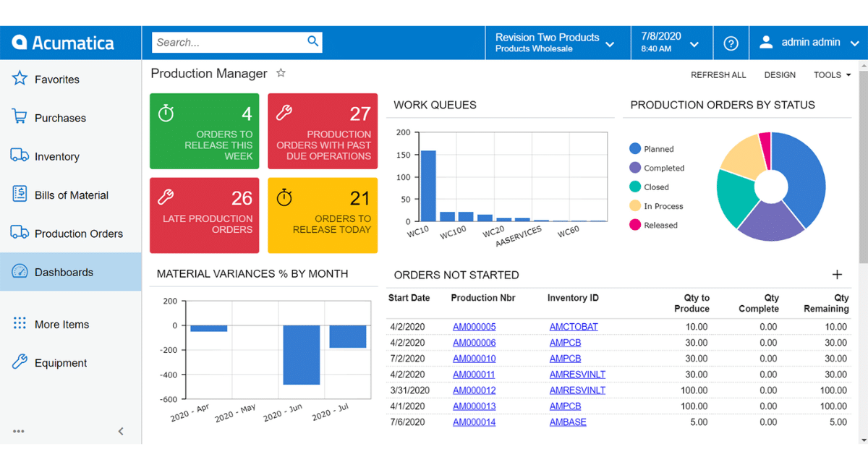
Task: Open the Revision Two Products company dropdown
Action: 557,42
